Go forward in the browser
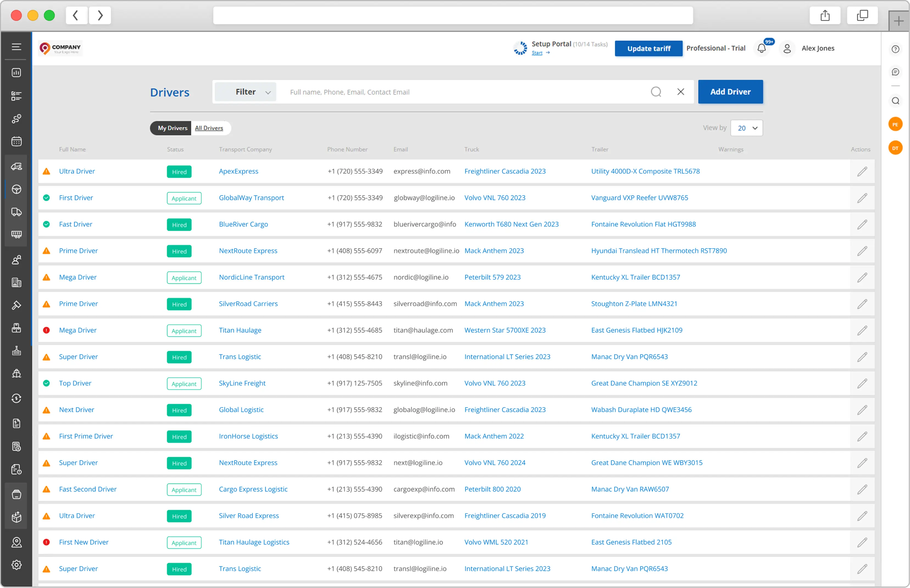 (x=100, y=15)
